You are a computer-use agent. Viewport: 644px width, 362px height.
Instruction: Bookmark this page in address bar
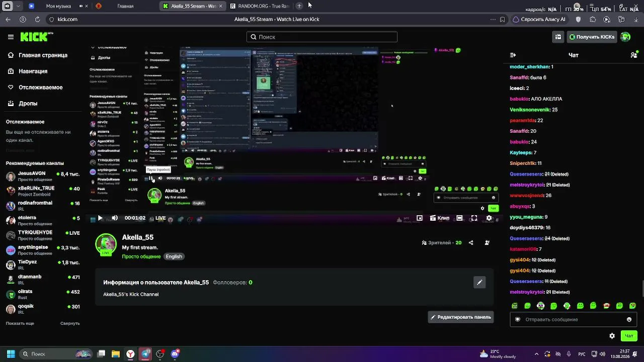coord(502,19)
